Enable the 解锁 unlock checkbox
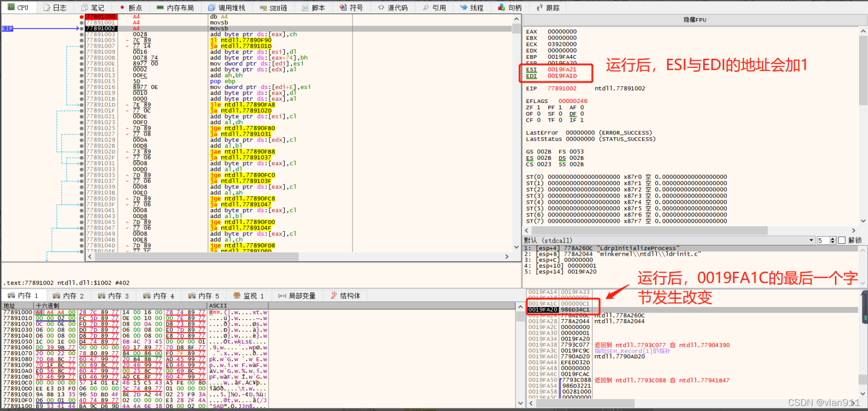Screen dimensions: 868x411 click(842, 240)
